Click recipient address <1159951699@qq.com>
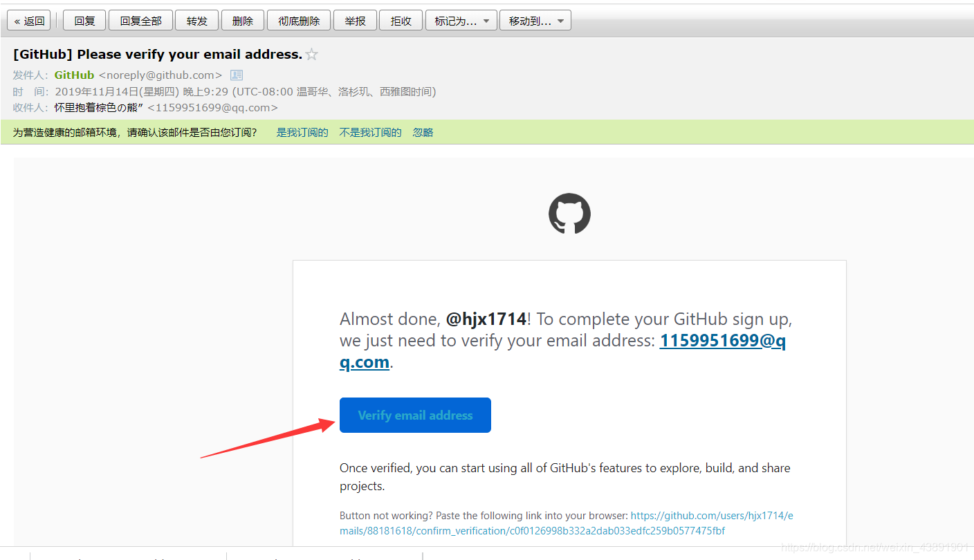The height and width of the screenshot is (560, 974). [212, 108]
